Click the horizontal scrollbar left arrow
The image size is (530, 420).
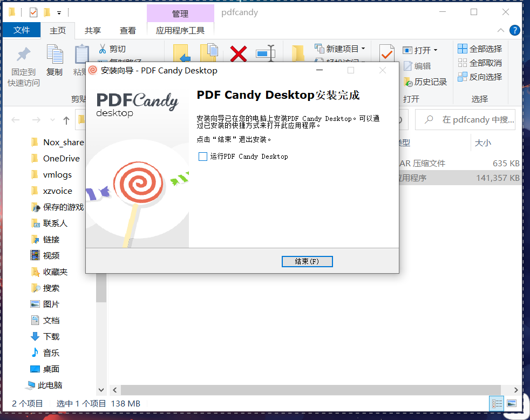115,390
